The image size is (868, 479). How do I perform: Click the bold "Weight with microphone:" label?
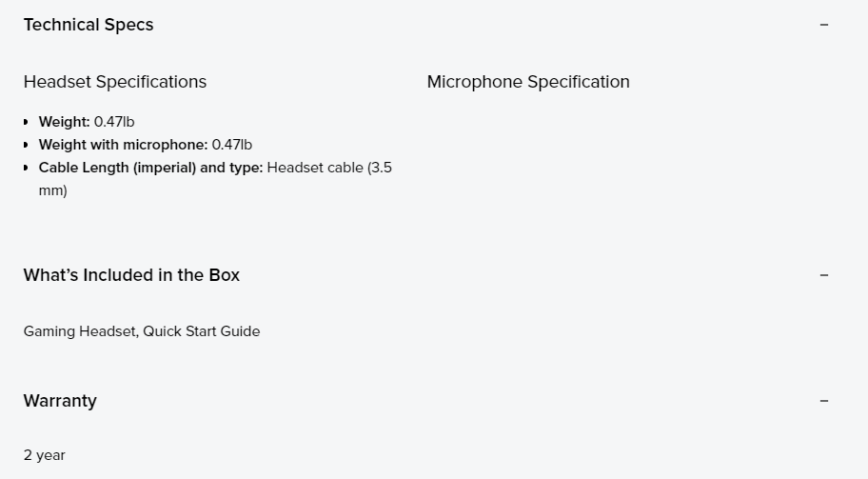(x=123, y=145)
